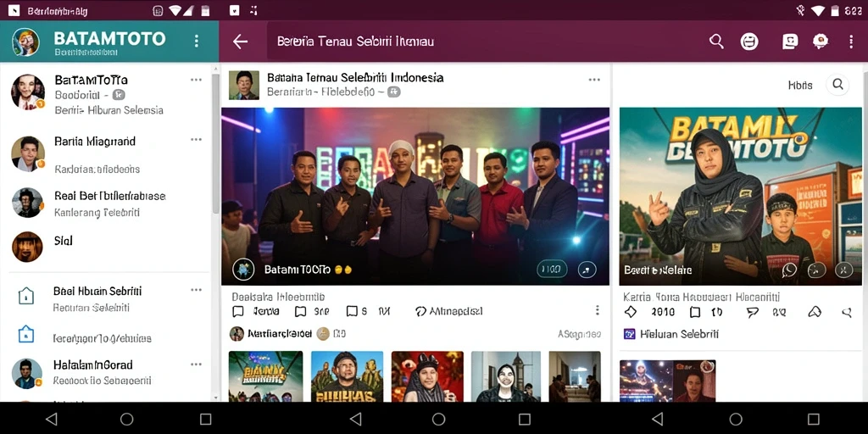
Task: Click the Bavdt overlay text on poster
Action: click(658, 270)
